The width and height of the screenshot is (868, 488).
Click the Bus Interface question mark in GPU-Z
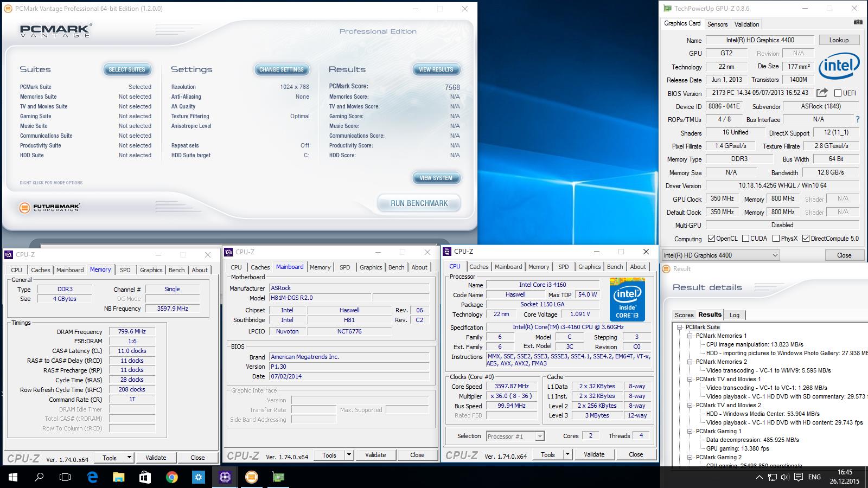[857, 119]
